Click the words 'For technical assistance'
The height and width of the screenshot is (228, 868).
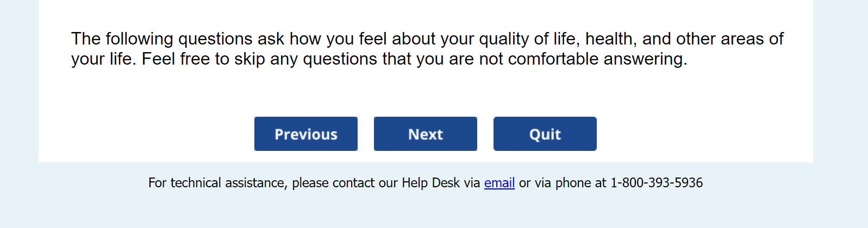[x=217, y=183]
